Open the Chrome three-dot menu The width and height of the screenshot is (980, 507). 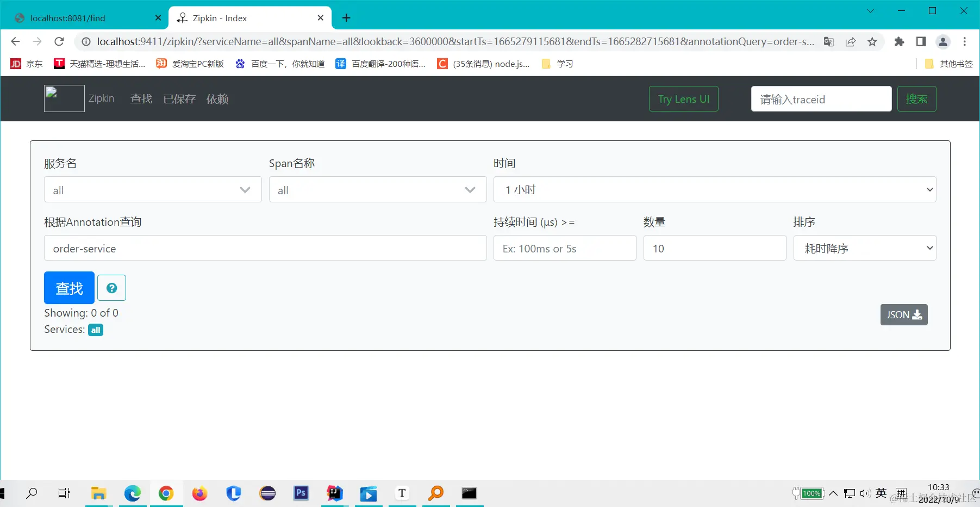(965, 41)
